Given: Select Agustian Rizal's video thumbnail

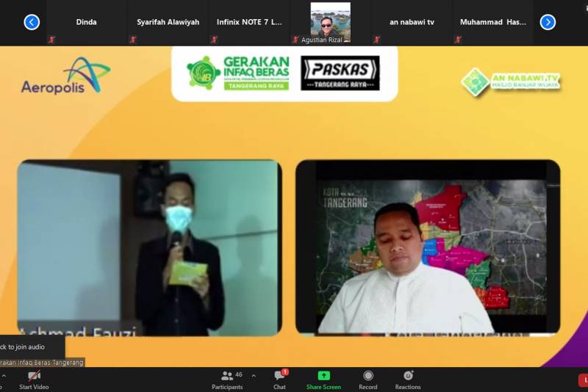Looking at the screenshot, I should [x=330, y=22].
